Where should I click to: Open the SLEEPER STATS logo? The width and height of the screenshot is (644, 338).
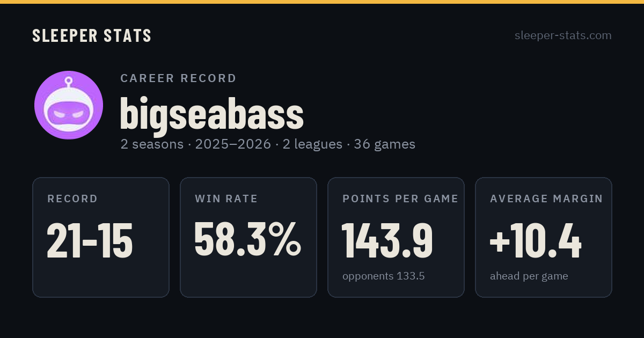pos(92,35)
